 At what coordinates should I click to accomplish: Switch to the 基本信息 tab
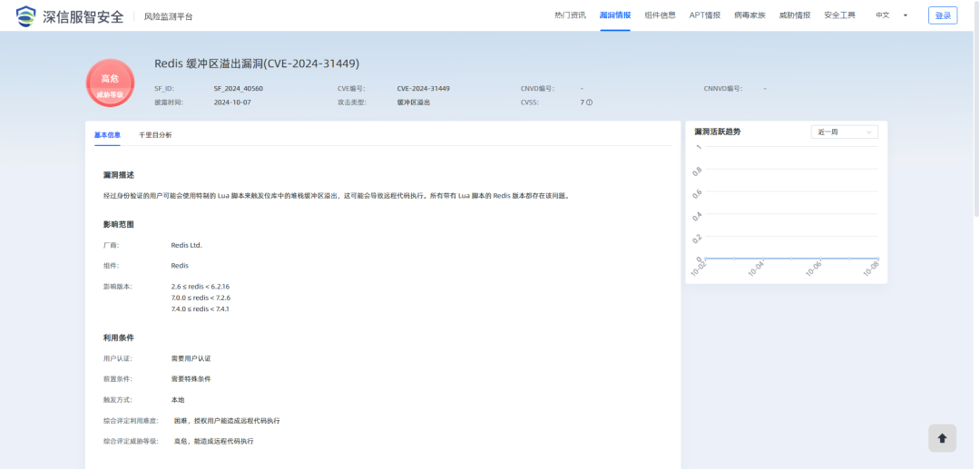(x=107, y=134)
